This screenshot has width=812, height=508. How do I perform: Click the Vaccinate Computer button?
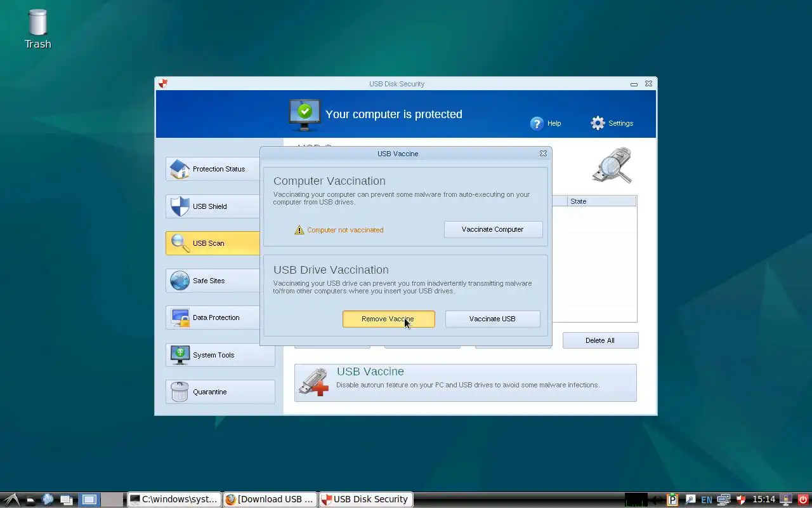(x=493, y=229)
